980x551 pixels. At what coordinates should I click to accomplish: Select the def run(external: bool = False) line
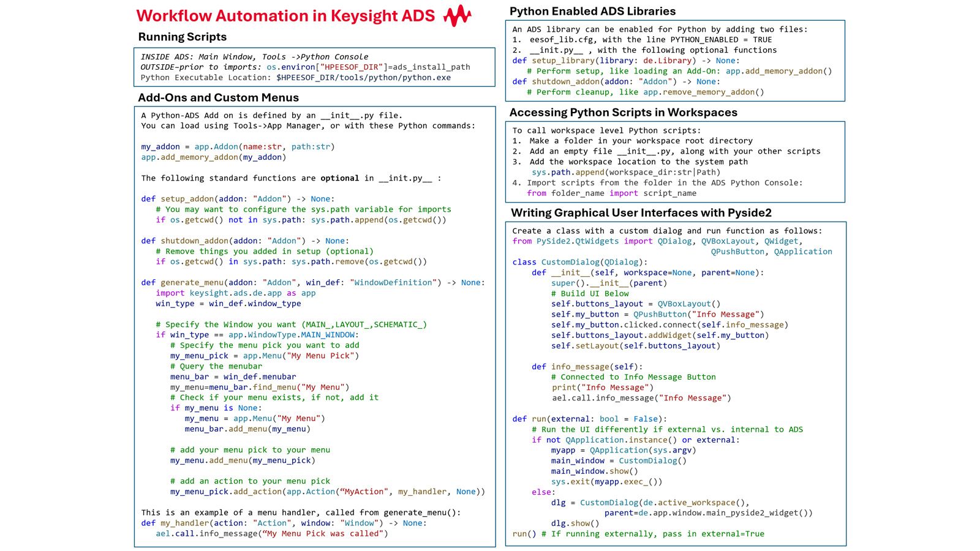point(589,419)
